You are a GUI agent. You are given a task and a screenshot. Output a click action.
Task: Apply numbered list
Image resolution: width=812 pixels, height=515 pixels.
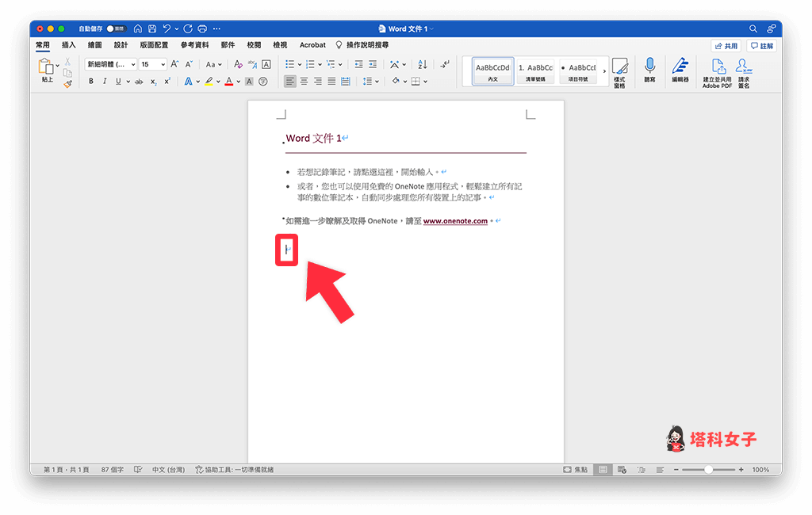pos(310,64)
